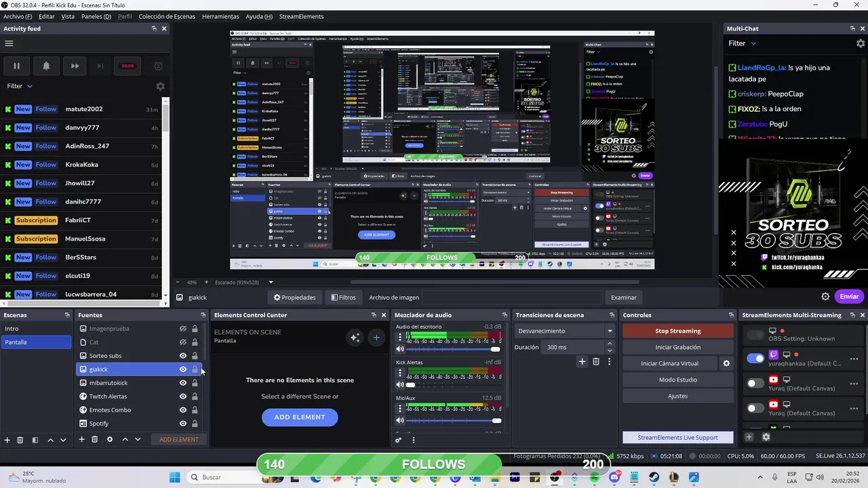Pause alerts in the Activity feed
Screen dimensions: 868x488
pos(16,66)
